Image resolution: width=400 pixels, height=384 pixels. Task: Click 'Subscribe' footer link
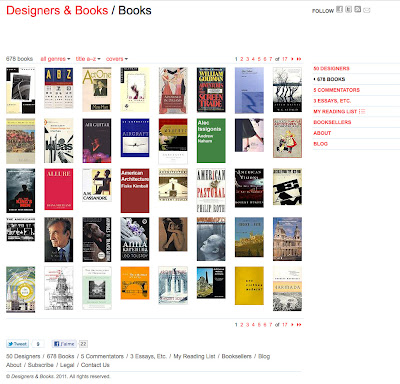coord(41,365)
